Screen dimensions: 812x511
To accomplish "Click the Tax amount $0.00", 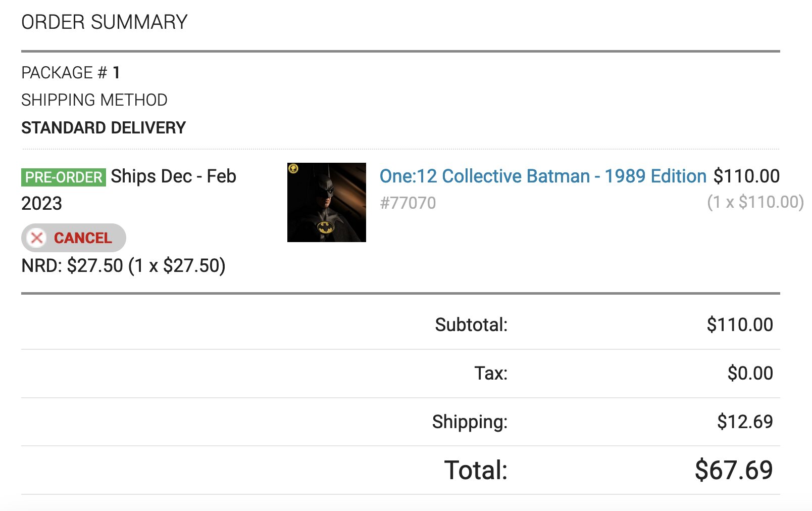I will pyautogui.click(x=750, y=373).
